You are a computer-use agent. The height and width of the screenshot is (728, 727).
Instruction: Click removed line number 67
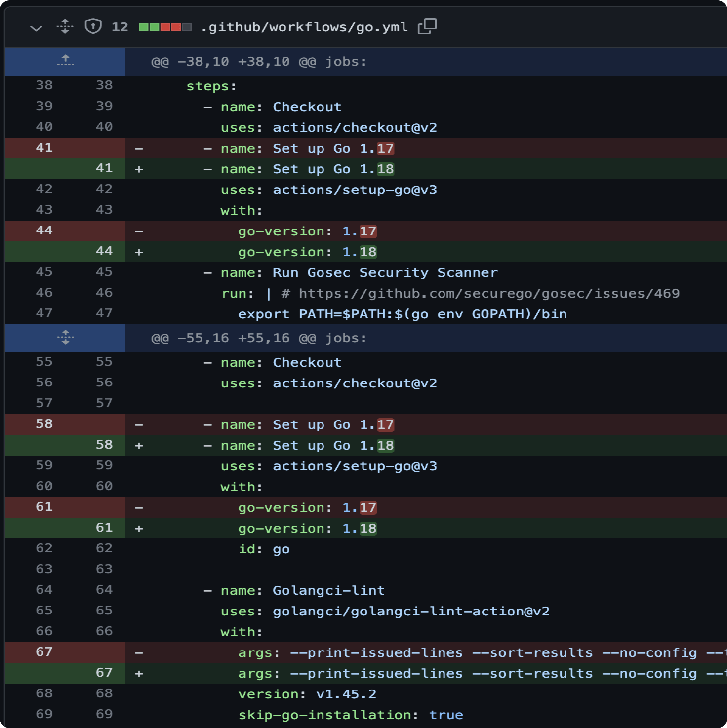coord(44,652)
